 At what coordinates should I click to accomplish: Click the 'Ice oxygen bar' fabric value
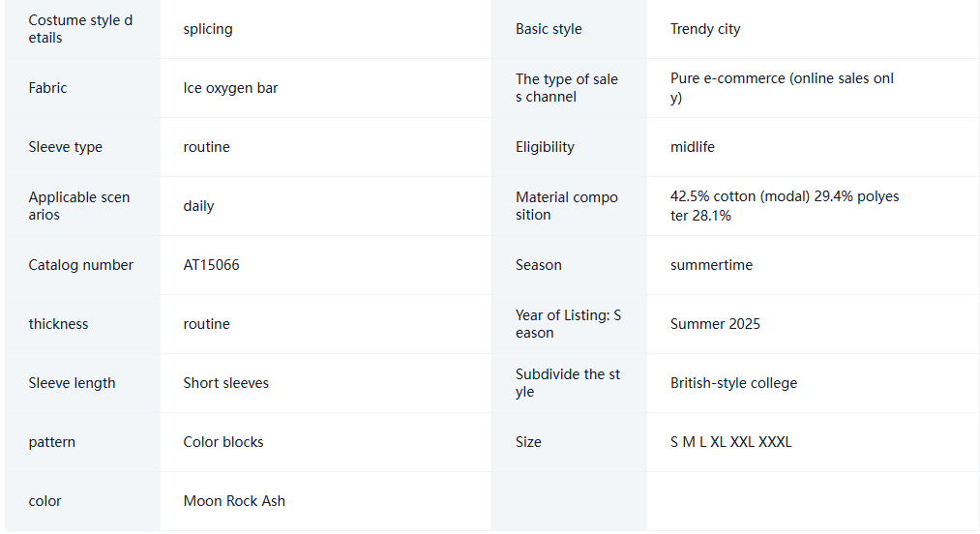(x=230, y=88)
